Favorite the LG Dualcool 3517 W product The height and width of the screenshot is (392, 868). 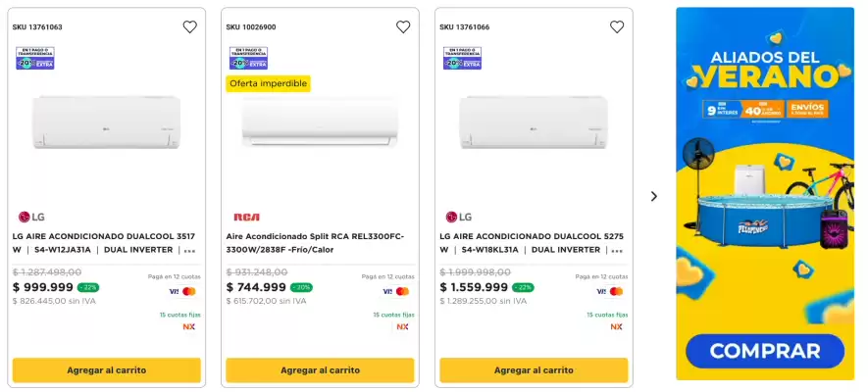(x=189, y=27)
